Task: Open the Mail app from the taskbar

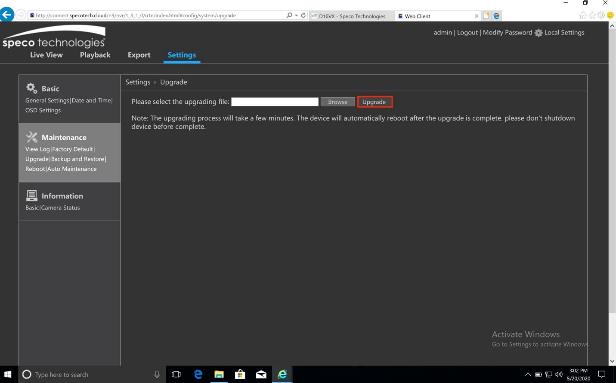Action: coord(261,374)
